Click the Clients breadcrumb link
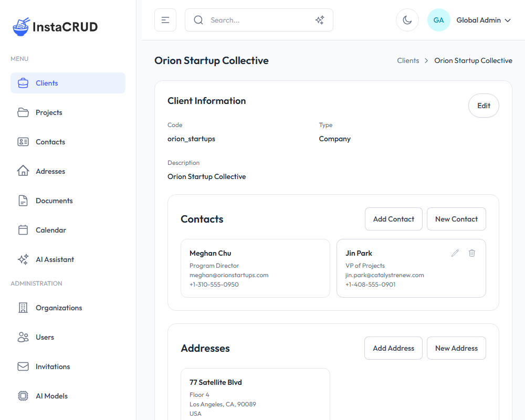The image size is (525, 420). click(x=408, y=60)
